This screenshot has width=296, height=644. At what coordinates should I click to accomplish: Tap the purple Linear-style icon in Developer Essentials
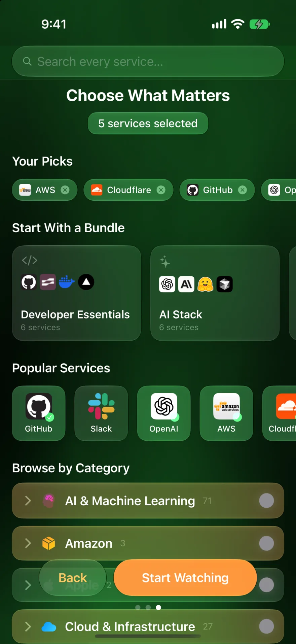click(x=48, y=282)
